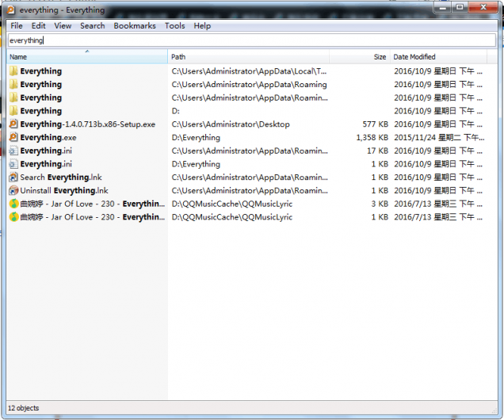Click QQMusic icon of the 1 KB lyric file
Screen dimensions: 504x420
[x=13, y=217]
